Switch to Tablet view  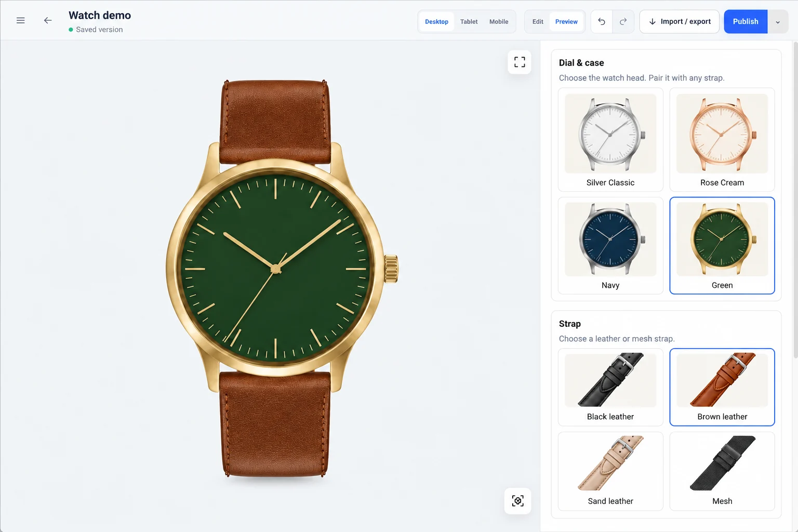(x=469, y=22)
